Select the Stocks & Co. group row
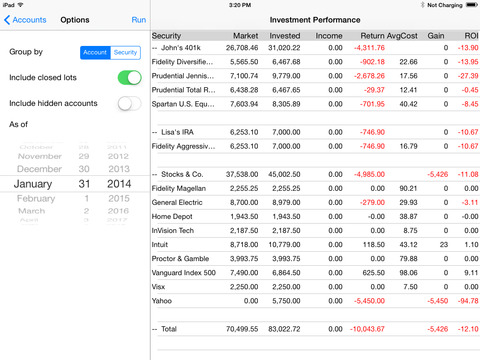 pos(315,174)
